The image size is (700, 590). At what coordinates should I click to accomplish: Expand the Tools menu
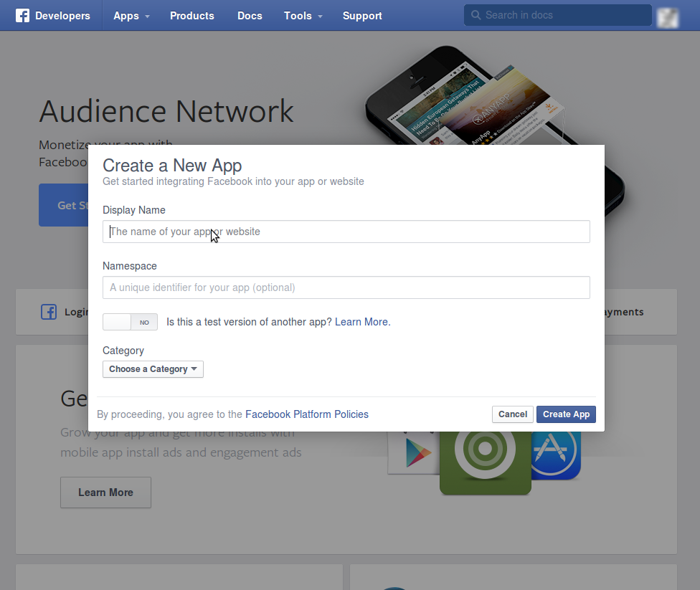click(x=303, y=16)
